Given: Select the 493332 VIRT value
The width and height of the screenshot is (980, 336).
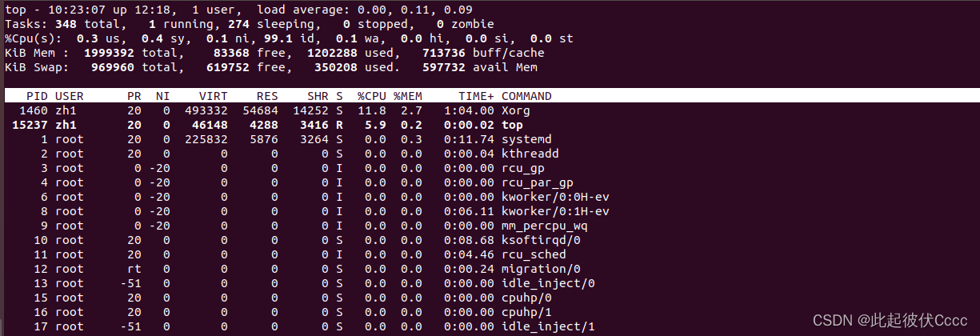Looking at the screenshot, I should [206, 110].
